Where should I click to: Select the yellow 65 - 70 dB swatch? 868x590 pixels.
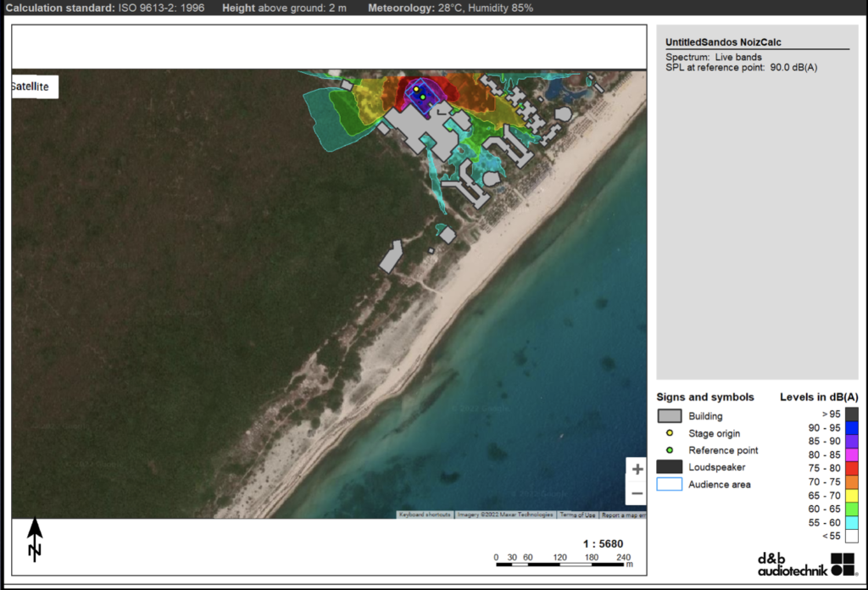point(851,495)
